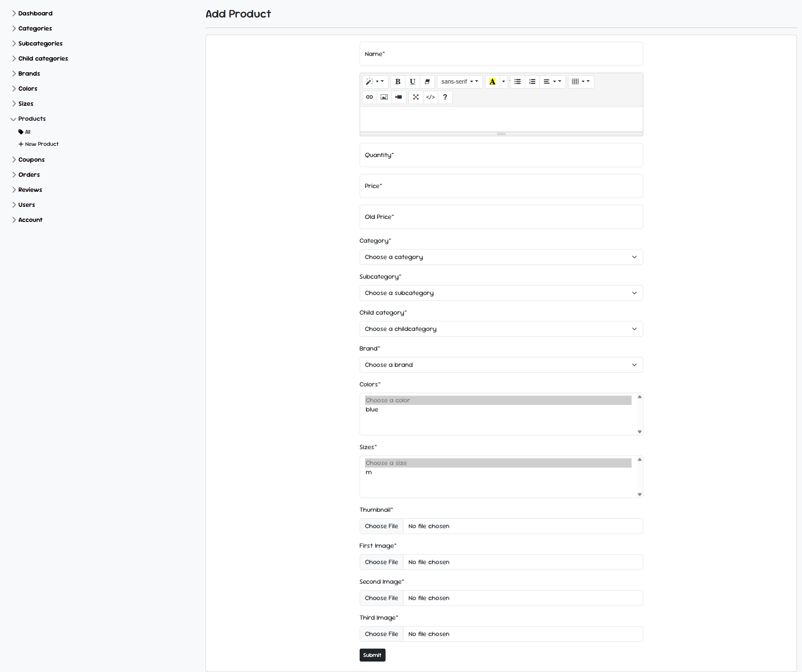Apply underline formatting in the editor
Viewport: 802px width, 672px height.
tap(412, 81)
